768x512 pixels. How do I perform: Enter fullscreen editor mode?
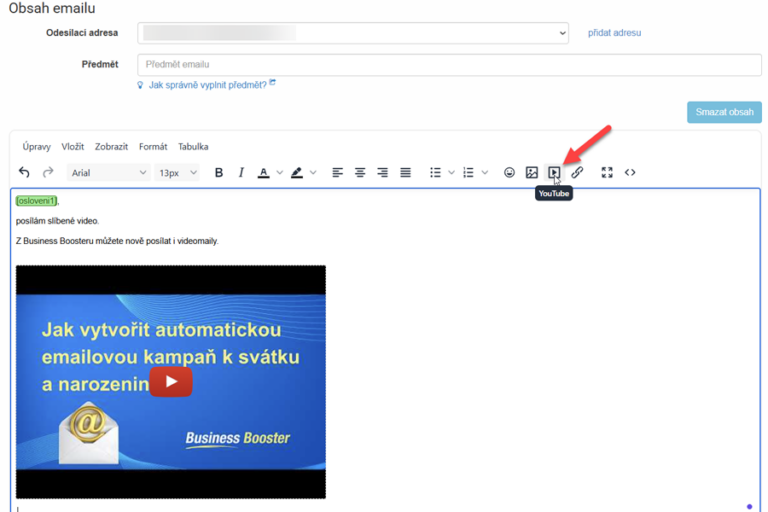pos(607,173)
